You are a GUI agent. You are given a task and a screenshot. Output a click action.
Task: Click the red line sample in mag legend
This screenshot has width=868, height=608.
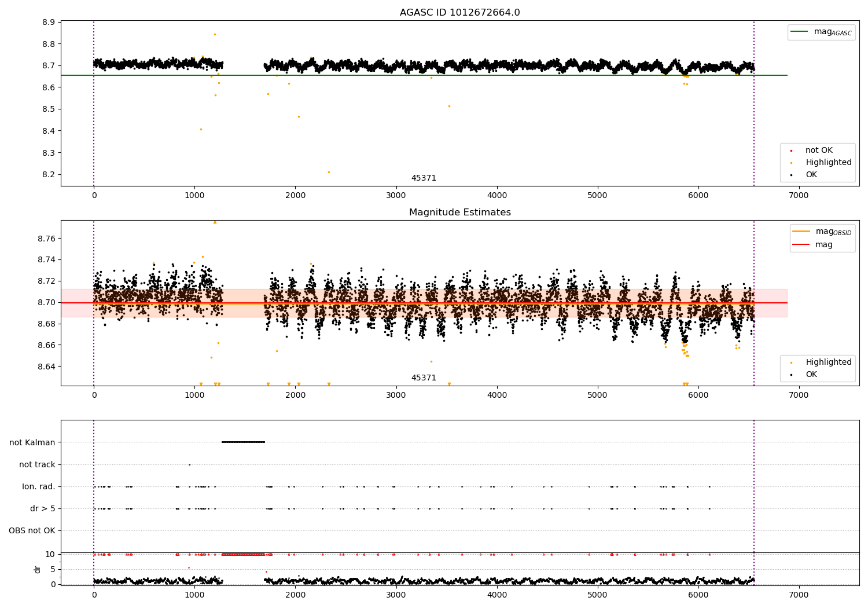(x=801, y=245)
